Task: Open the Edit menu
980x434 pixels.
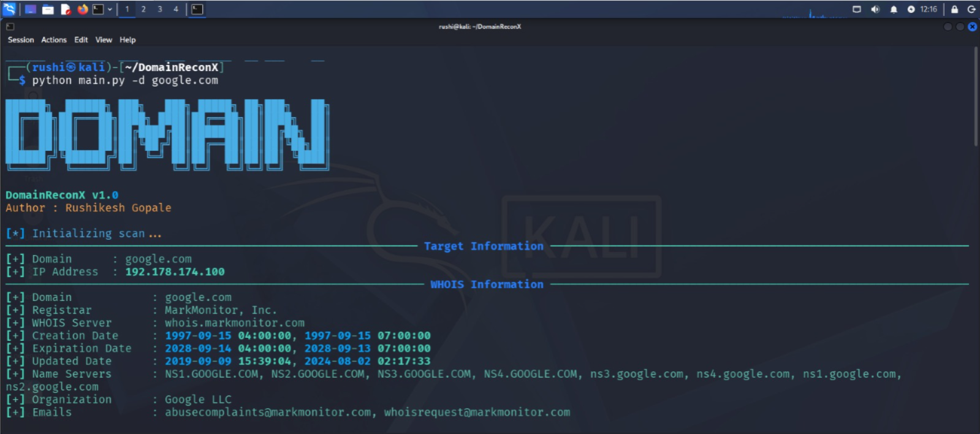Action: [x=81, y=40]
